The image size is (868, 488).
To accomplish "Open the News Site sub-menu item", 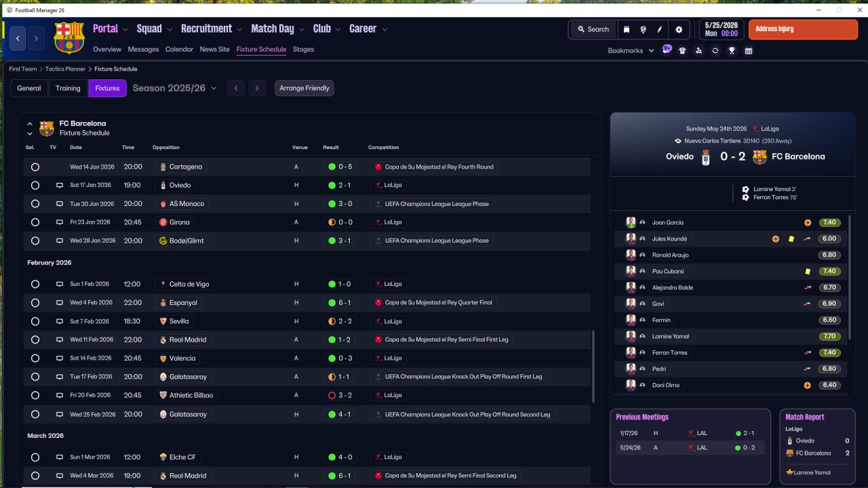I will click(x=214, y=49).
